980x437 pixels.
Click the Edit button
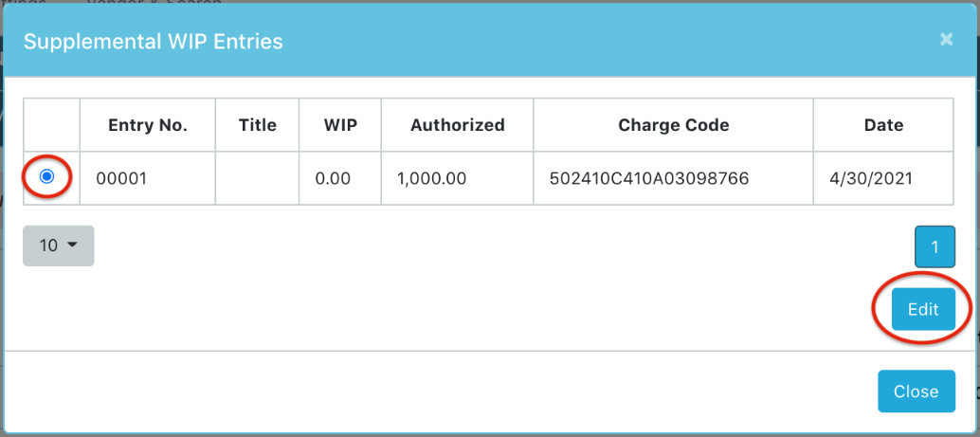tap(923, 309)
